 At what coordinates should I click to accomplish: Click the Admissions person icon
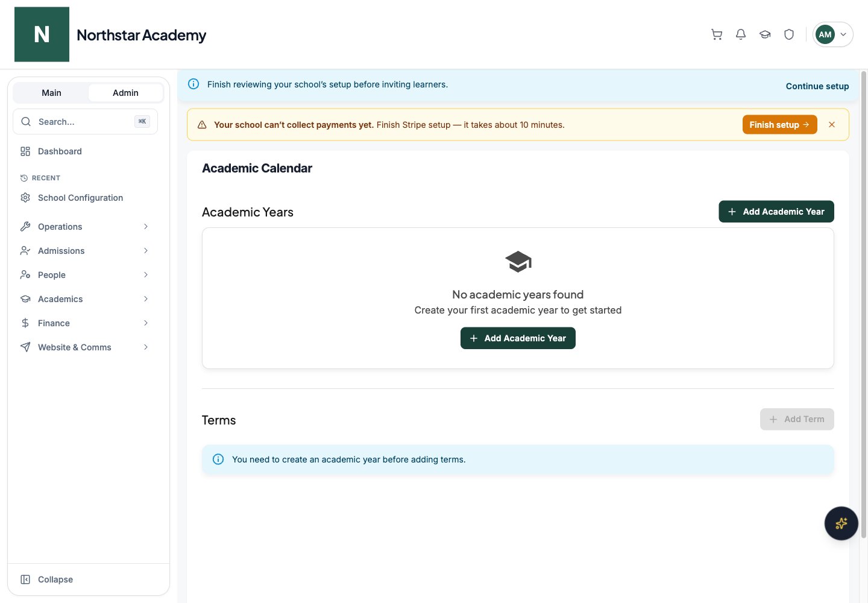coord(25,251)
